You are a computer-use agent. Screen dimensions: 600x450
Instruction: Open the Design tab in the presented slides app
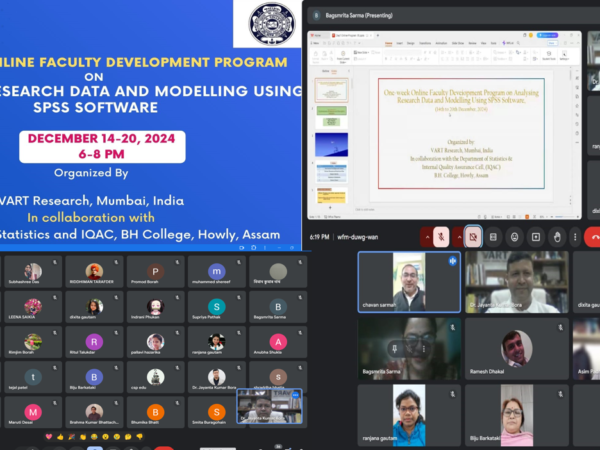(411, 43)
